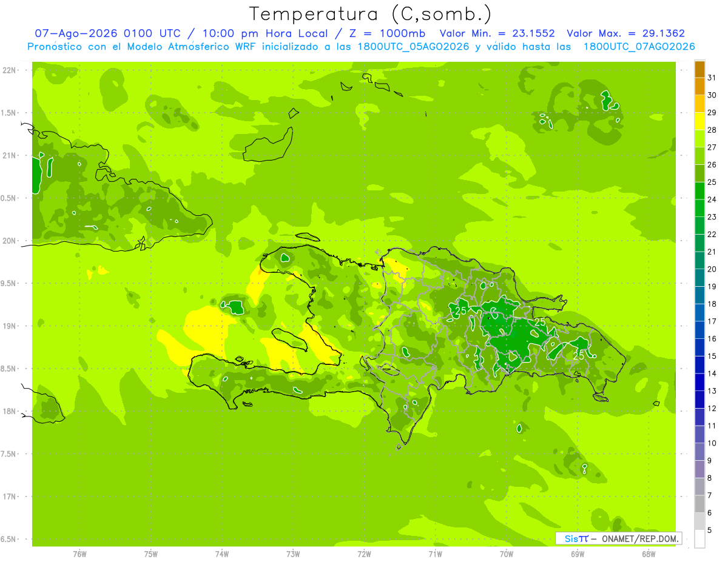Click the legend value '7'
728x562 pixels.
click(x=709, y=495)
